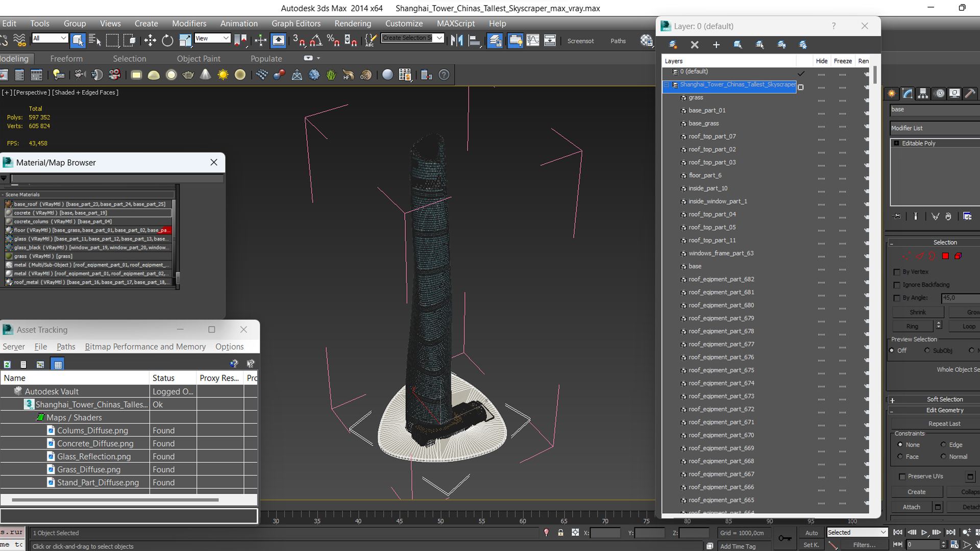Viewport: 980px width, 551px height.
Task: Activate the Select and Scale tool
Action: coord(185,40)
